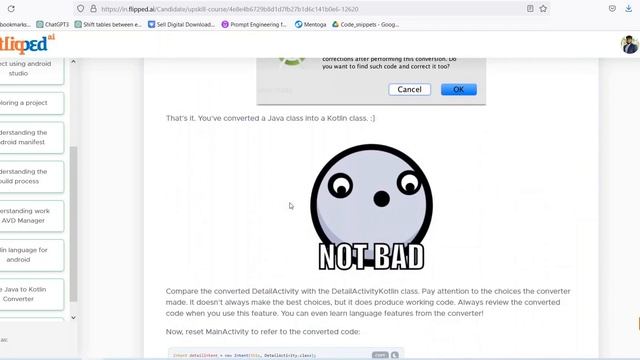Open the user profile avatar
Screen dimensions: 640x360
630,44
